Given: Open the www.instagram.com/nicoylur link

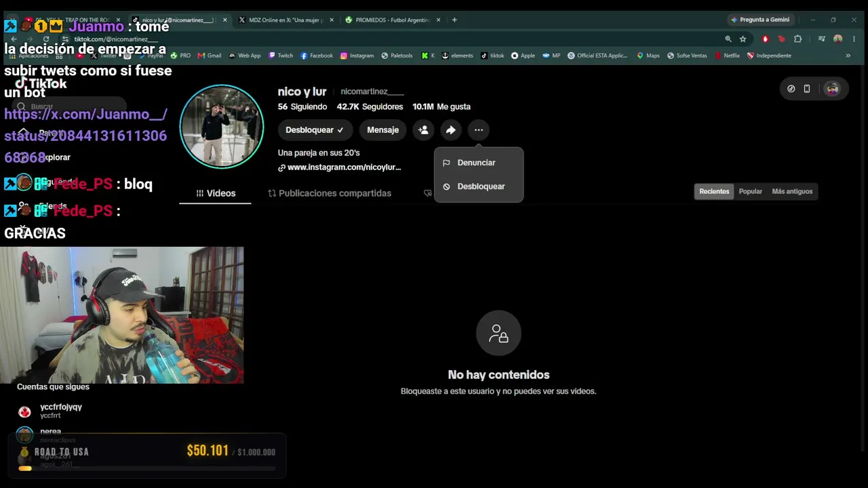Looking at the screenshot, I should [x=344, y=167].
